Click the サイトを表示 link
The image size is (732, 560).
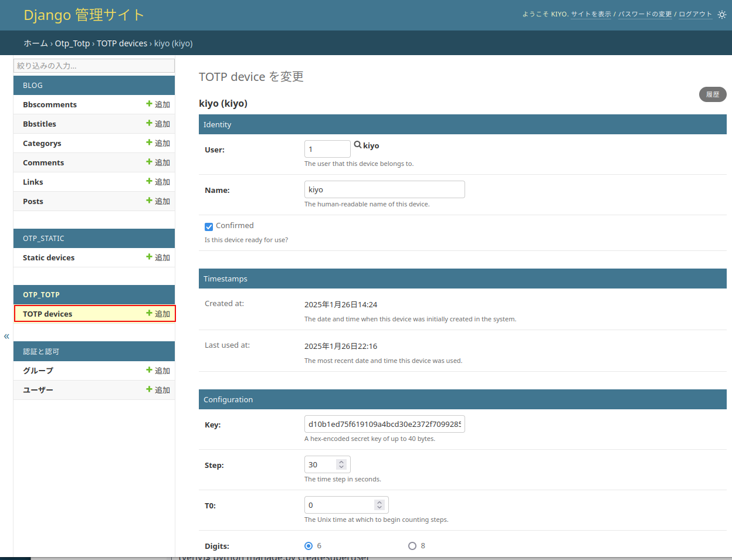[x=591, y=14]
